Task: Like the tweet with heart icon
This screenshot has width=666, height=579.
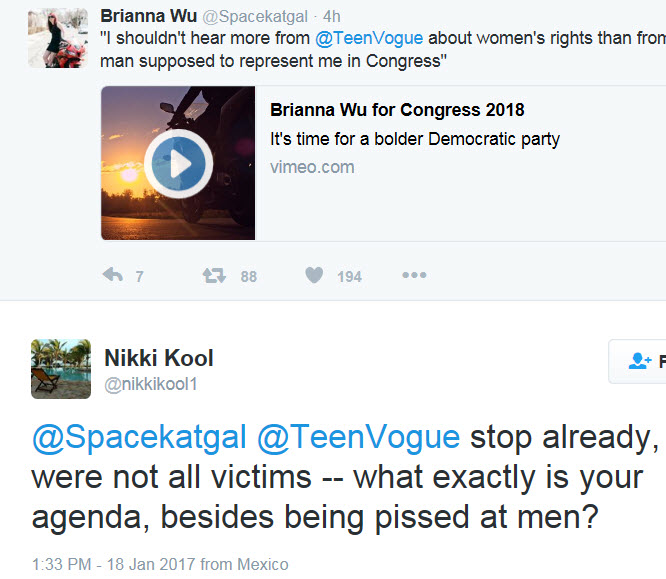Action: tap(314, 275)
